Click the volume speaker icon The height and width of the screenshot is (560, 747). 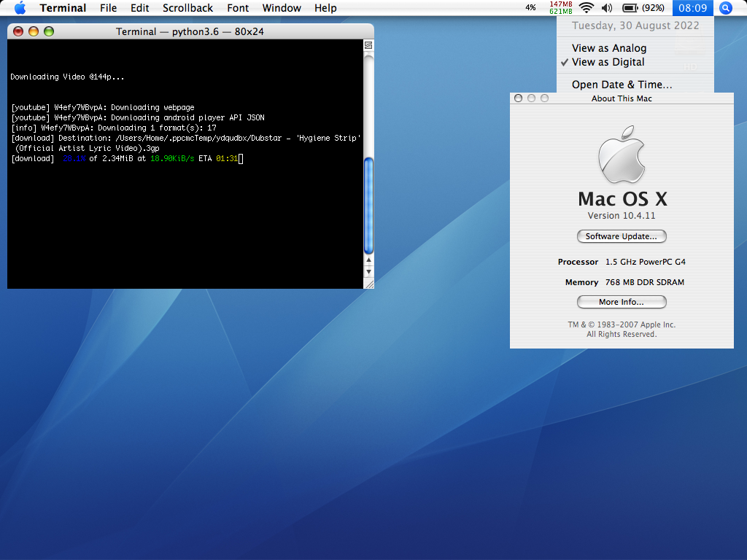point(607,7)
